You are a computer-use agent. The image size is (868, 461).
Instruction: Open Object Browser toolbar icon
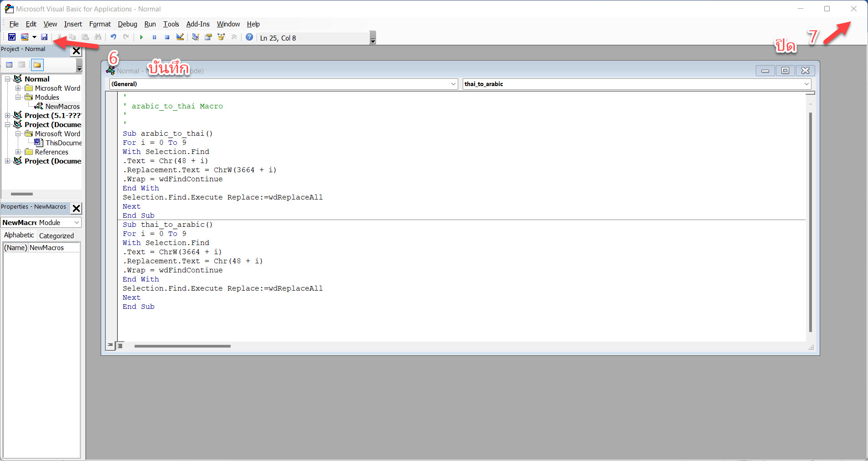(221, 37)
